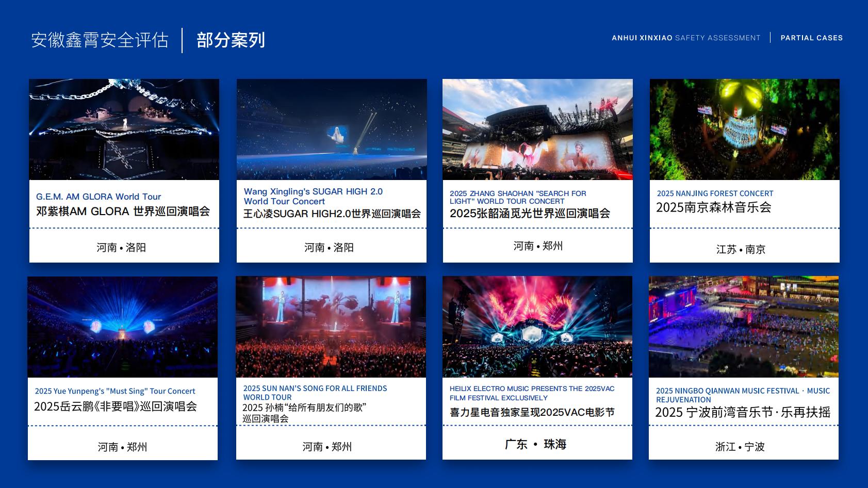This screenshot has width=868, height=488.
Task: Select the '广东 • 珠海' location label
Action: (x=535, y=444)
